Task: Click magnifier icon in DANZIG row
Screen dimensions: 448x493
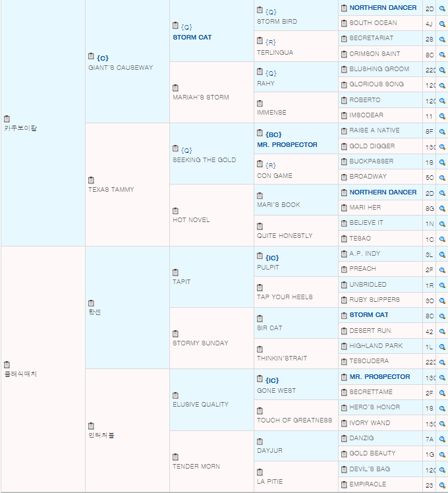Action: coord(442,439)
